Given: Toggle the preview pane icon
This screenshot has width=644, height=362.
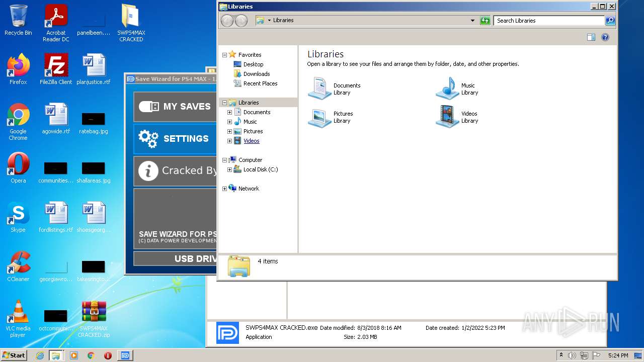Looking at the screenshot, I should click(591, 37).
